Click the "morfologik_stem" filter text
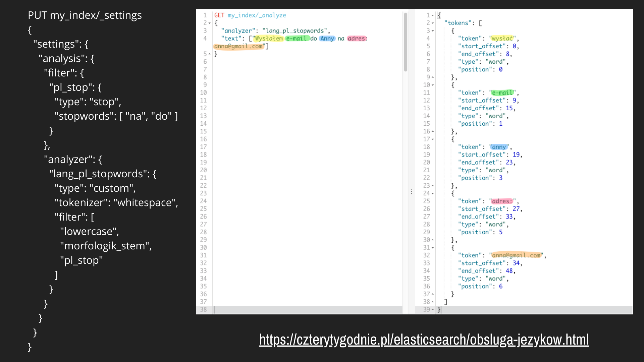The width and height of the screenshot is (644, 362). point(106,246)
